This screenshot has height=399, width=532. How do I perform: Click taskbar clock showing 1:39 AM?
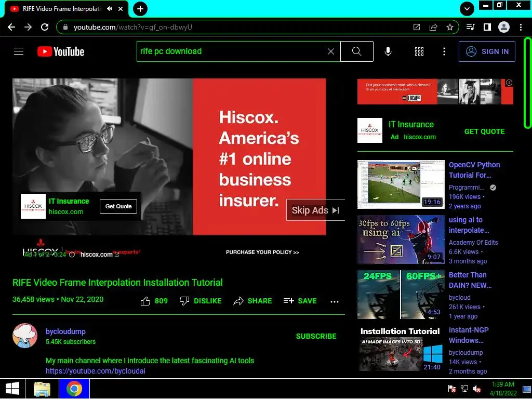(x=503, y=389)
